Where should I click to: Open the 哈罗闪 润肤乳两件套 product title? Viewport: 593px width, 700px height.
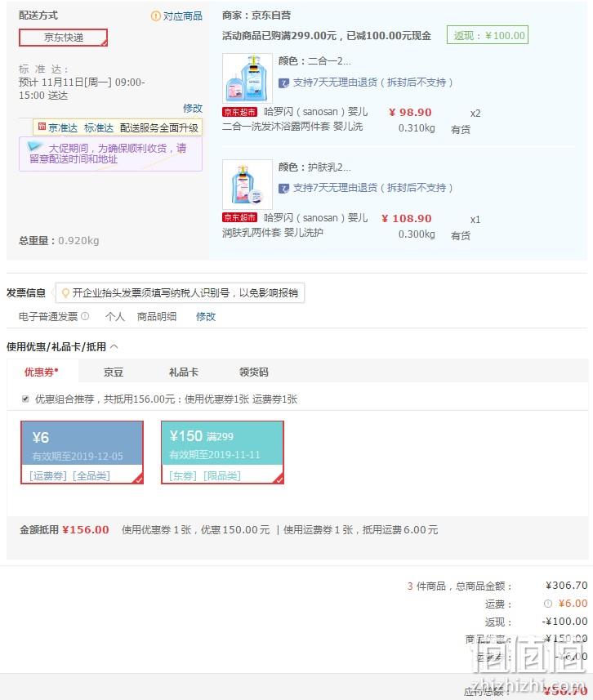click(x=295, y=225)
